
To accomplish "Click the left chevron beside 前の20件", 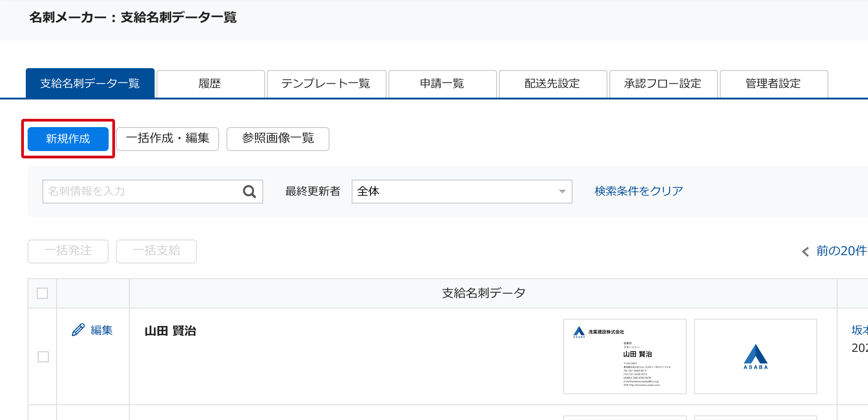I will point(805,251).
